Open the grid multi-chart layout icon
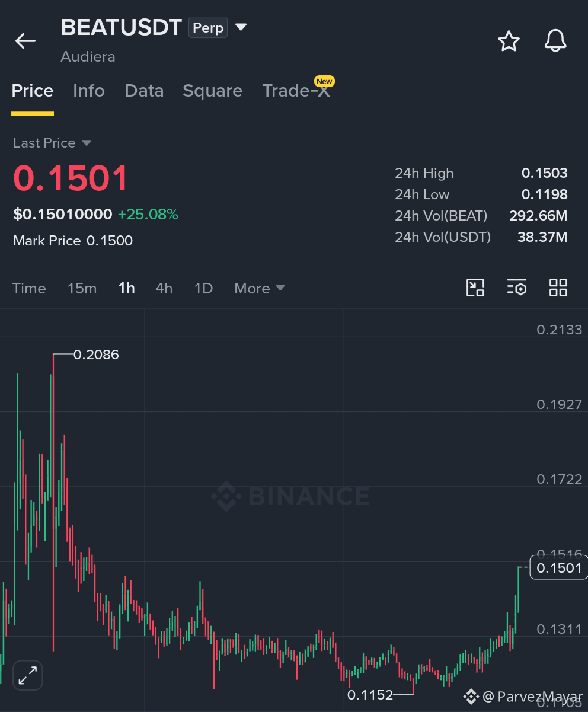Screen dimensions: 588x712 (x=558, y=288)
